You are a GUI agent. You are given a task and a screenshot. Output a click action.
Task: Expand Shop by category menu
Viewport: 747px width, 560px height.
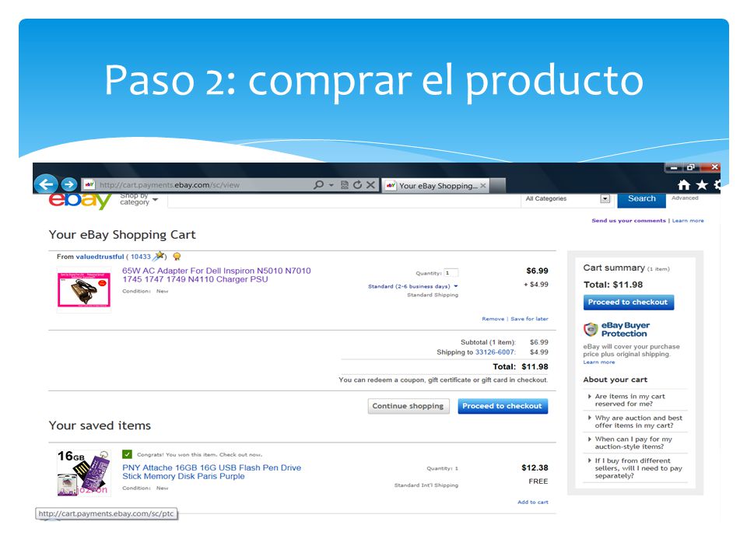coord(139,200)
